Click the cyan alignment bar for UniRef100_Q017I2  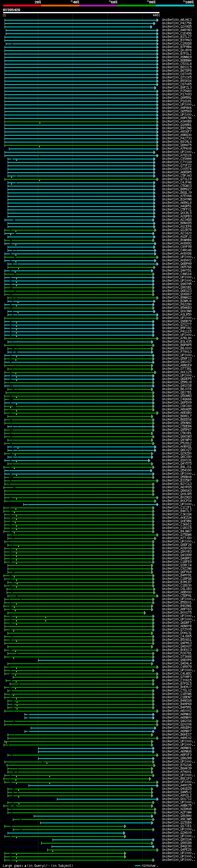(107, 799)
